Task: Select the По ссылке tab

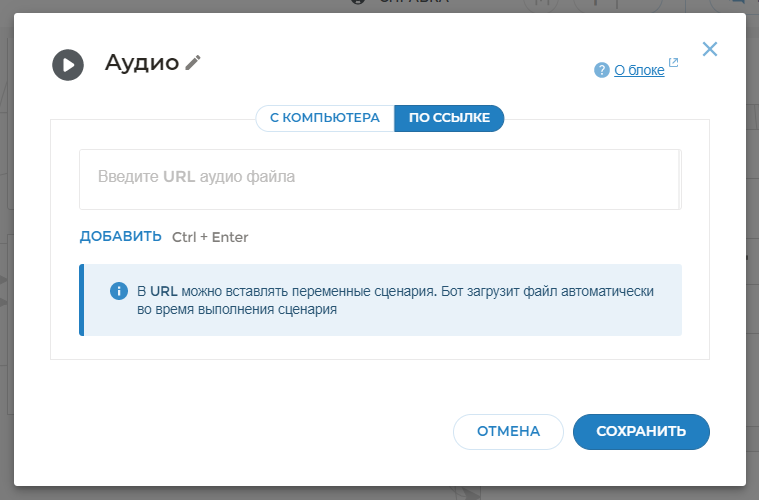Action: pyautogui.click(x=449, y=118)
